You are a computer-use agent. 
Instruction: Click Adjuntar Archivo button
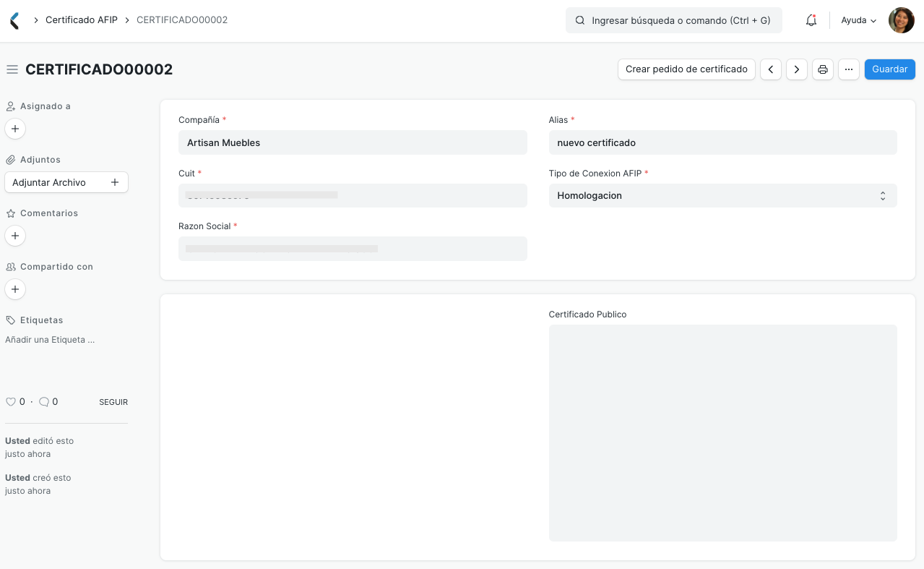(x=66, y=182)
